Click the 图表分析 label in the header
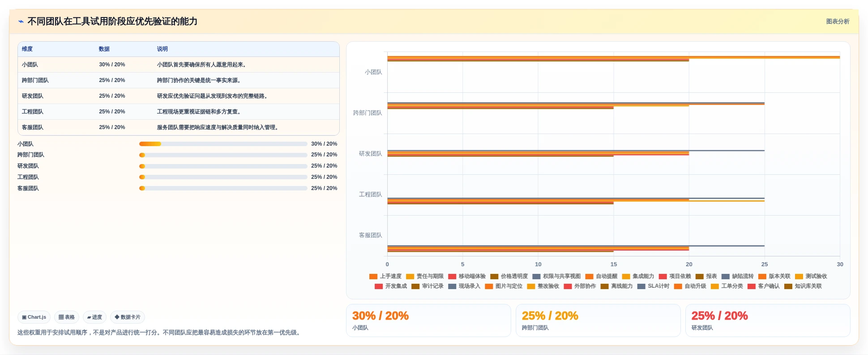868x355 pixels. click(838, 22)
